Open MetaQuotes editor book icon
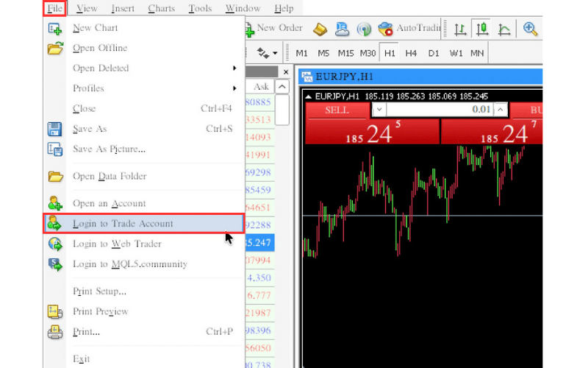Image resolution: width=588 pixels, height=368 pixels. [320, 29]
